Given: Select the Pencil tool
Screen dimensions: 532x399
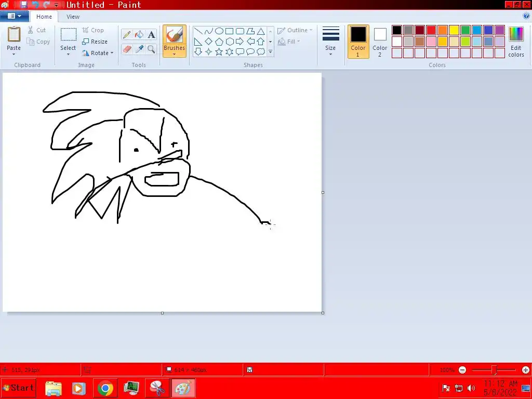Looking at the screenshot, I should pos(127,35).
